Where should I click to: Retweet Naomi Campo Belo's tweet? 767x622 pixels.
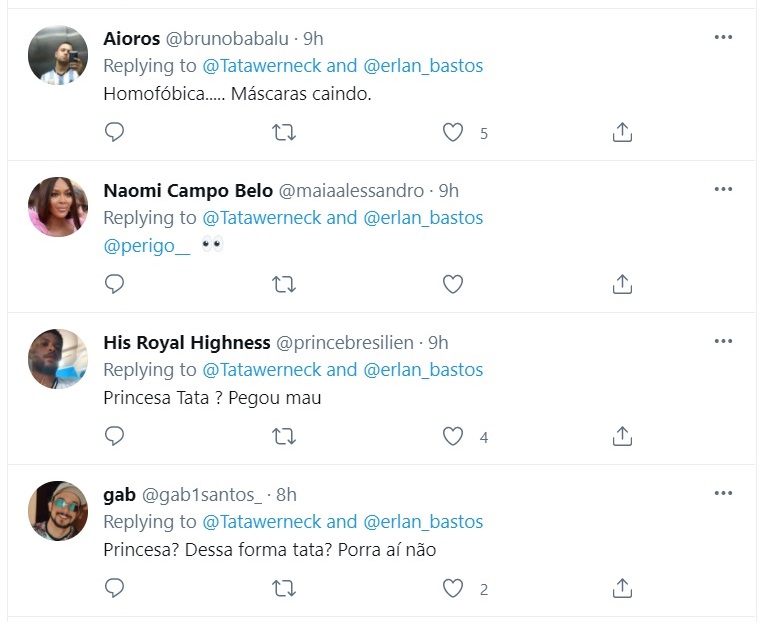(x=284, y=284)
